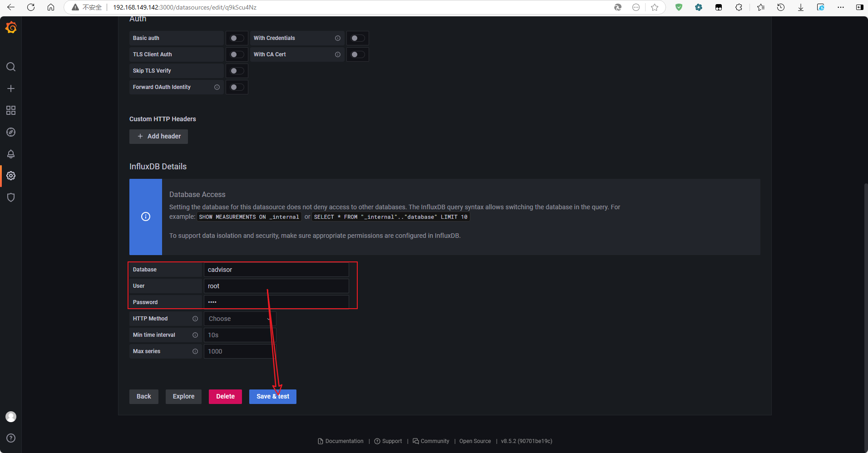Open the HTTP Method Choose dropdown
Image resolution: width=868 pixels, height=453 pixels.
(240, 319)
